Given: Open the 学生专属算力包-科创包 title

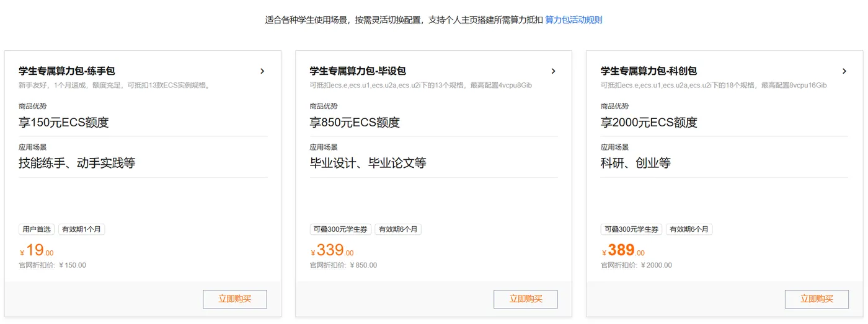Looking at the screenshot, I should (x=649, y=71).
